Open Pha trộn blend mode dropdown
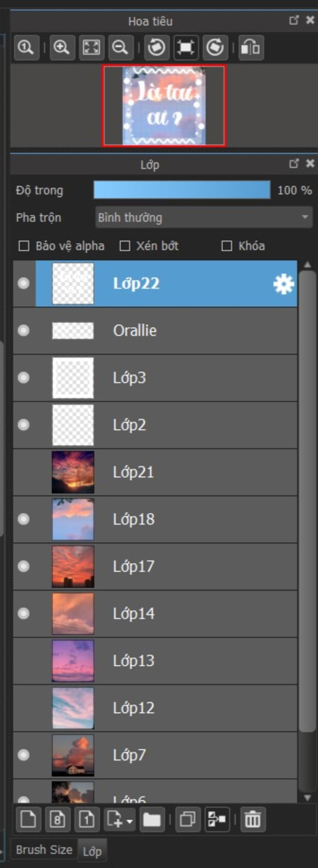 click(x=204, y=217)
